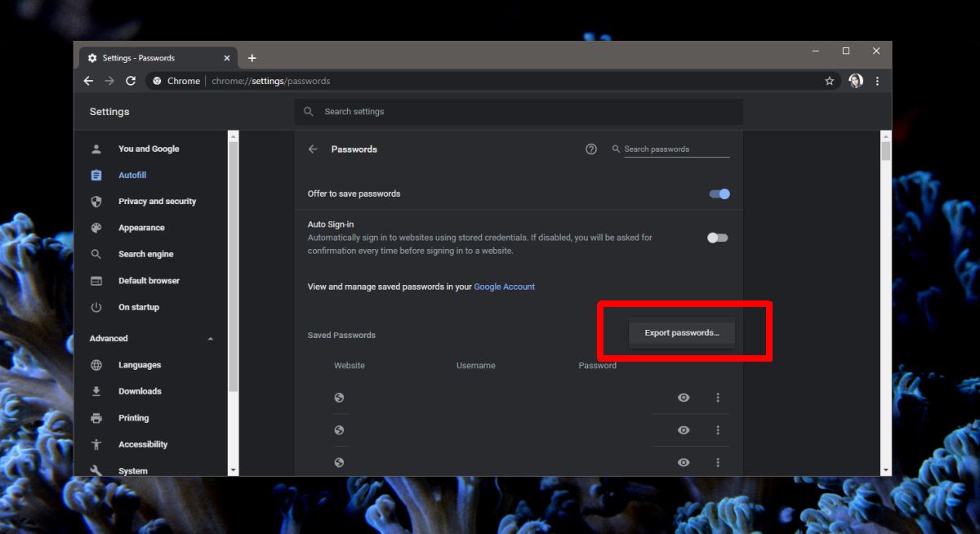Click the address bar URL
980x534 pixels.
(x=271, y=81)
